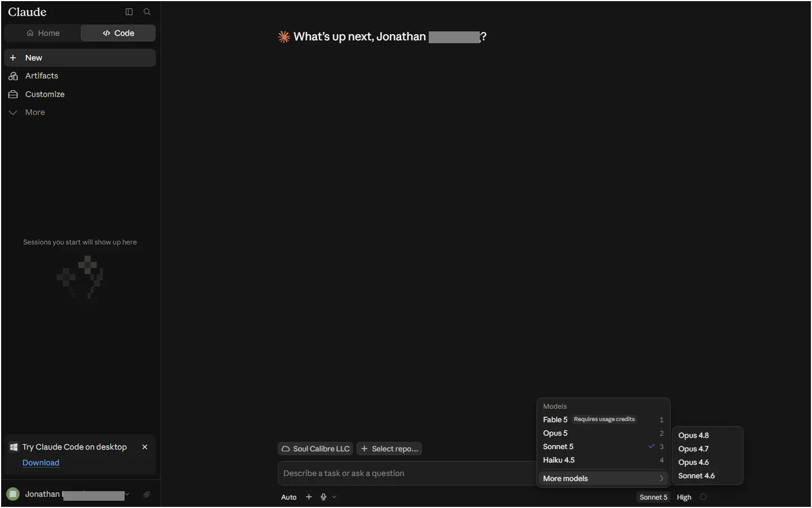The height and width of the screenshot is (508, 812).
Task: Select Opus 4.7 from the submenu
Action: (x=707, y=449)
